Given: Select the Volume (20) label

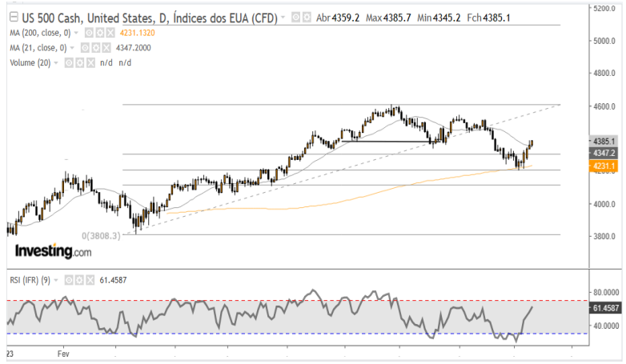Looking at the screenshot, I should click(x=30, y=63).
